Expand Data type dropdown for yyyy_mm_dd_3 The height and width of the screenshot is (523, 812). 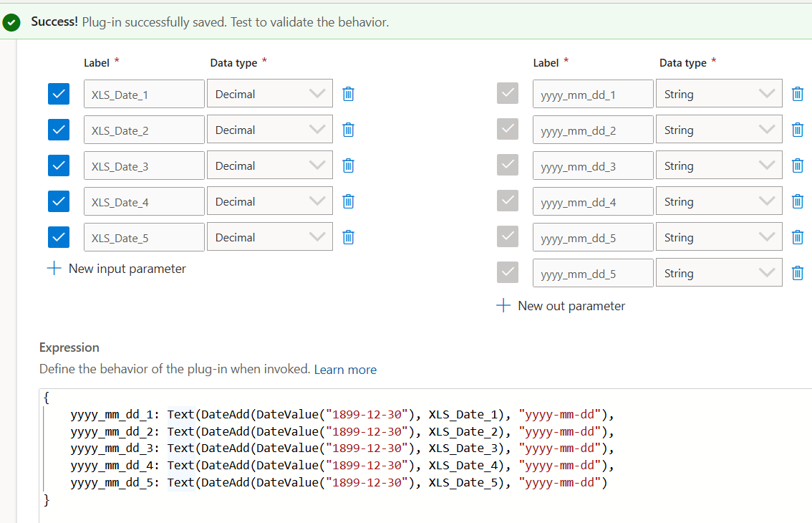point(718,165)
